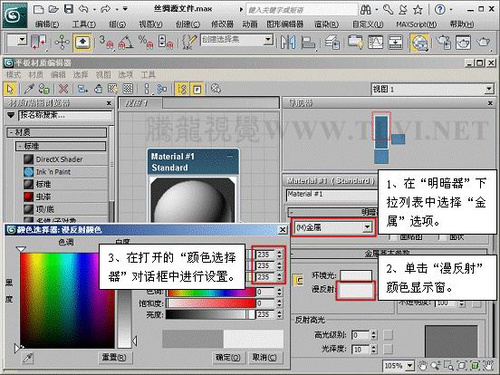
Task: Select the Mirror tool in main toolbar
Action: coord(288,42)
